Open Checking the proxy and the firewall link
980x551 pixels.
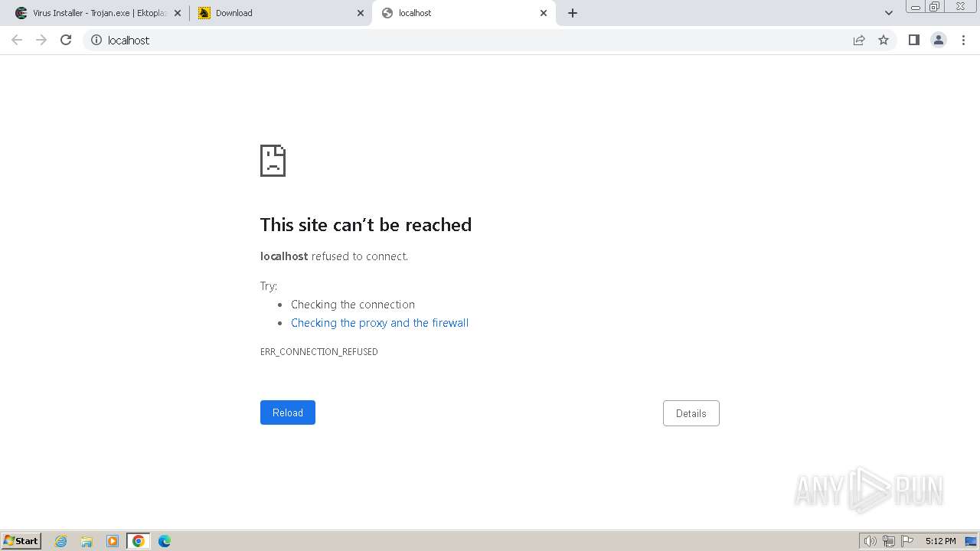click(380, 323)
